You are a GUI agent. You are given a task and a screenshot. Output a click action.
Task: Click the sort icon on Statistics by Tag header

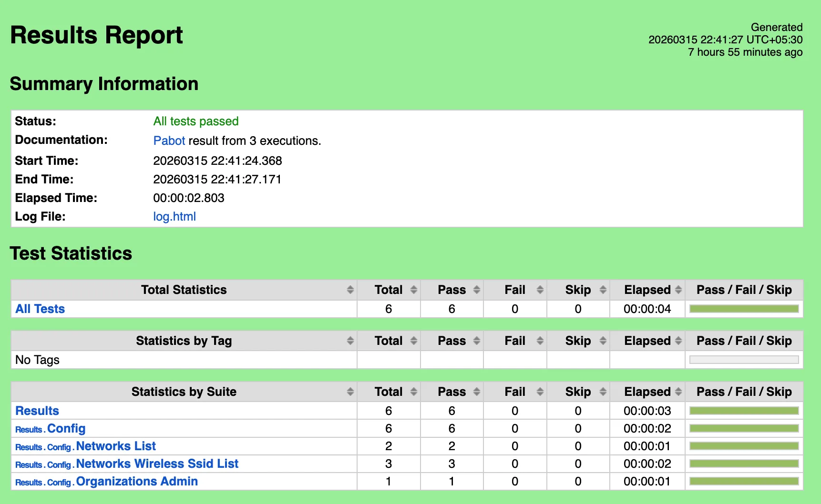pyautogui.click(x=350, y=341)
